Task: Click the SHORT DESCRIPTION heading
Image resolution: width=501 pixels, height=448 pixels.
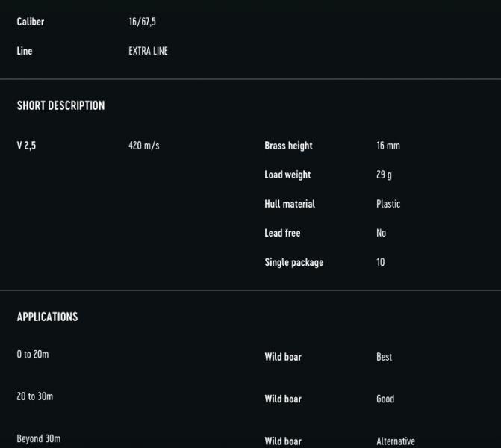Action: pos(60,106)
